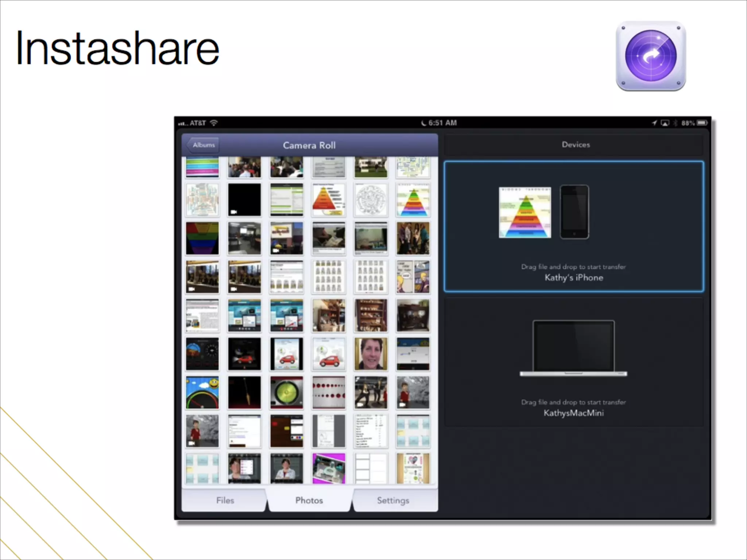The width and height of the screenshot is (747, 560).
Task: Go back with the Albums button
Action: (203, 145)
